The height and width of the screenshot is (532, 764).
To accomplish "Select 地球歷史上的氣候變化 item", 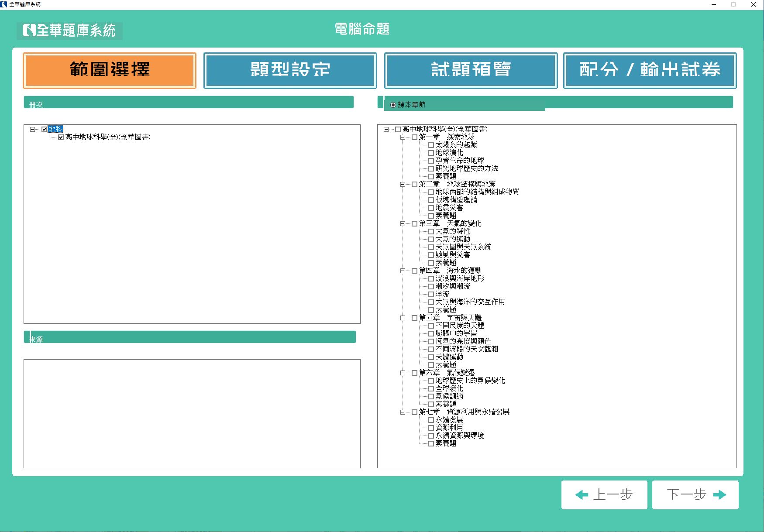I will coord(470,381).
